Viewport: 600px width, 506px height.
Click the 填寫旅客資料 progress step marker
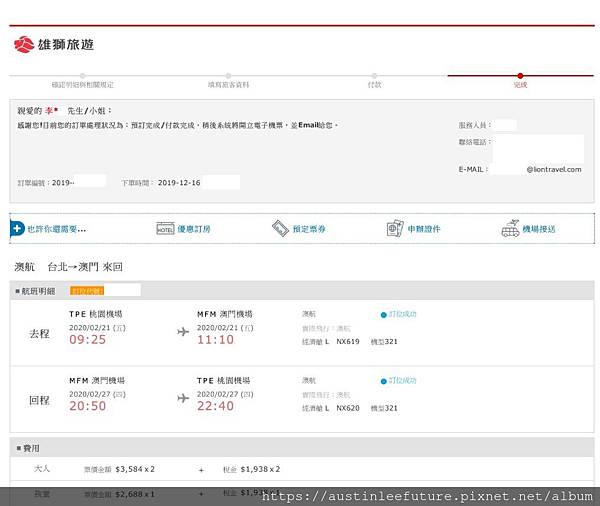tap(228, 76)
